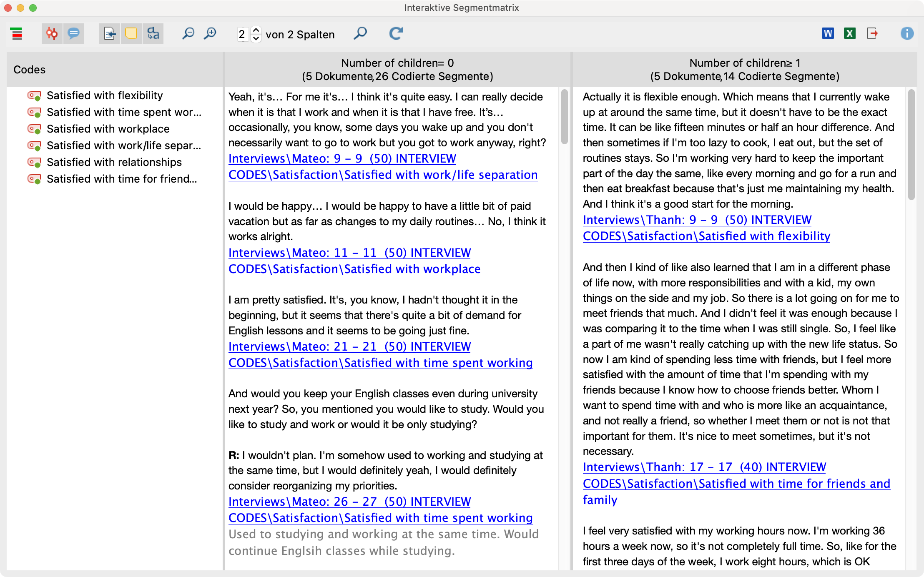Select 'Satisfied with workplace' code
The image size is (924, 577).
point(108,129)
